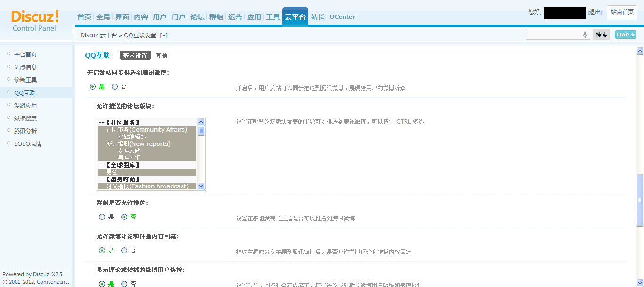Select 社区事务(Community Affairs) in forum list
644x287 pixels.
click(147, 129)
